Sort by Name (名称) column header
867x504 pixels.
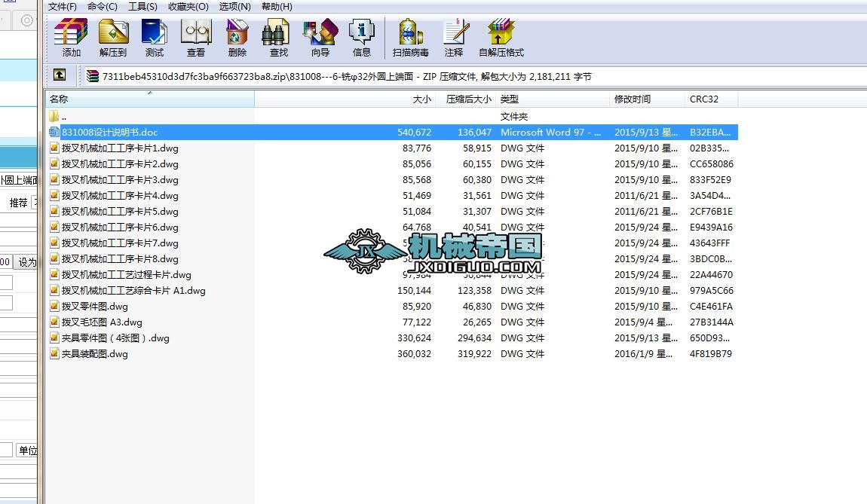click(x=150, y=99)
